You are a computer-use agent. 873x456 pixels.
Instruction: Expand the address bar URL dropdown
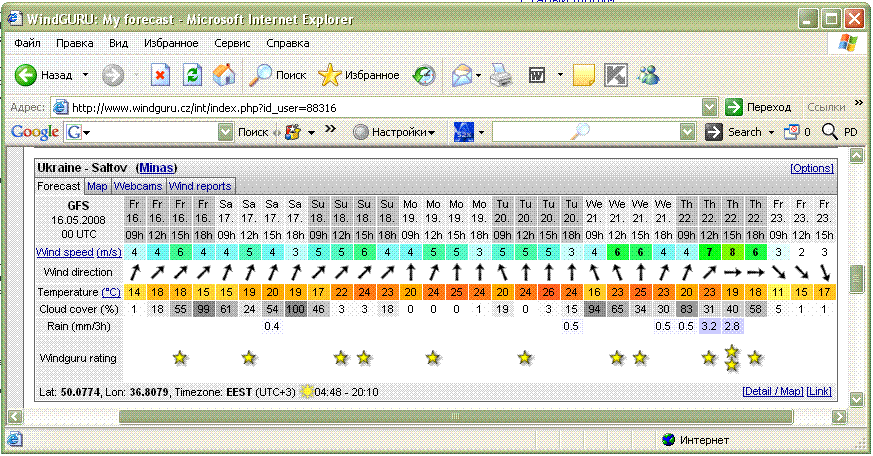(709, 107)
